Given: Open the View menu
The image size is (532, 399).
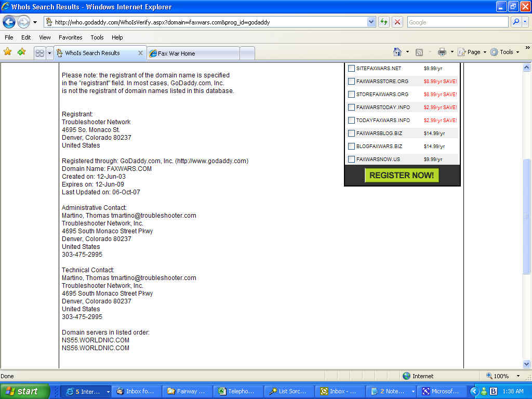Looking at the screenshot, I should (x=45, y=37).
